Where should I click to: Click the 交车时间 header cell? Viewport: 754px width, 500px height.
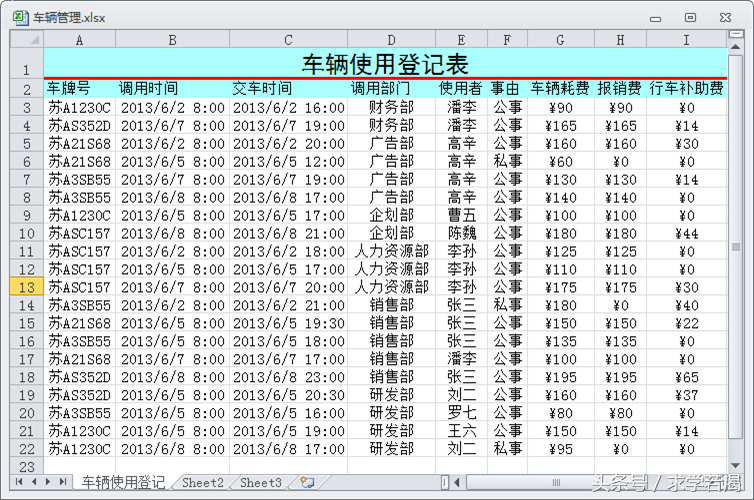point(289,88)
